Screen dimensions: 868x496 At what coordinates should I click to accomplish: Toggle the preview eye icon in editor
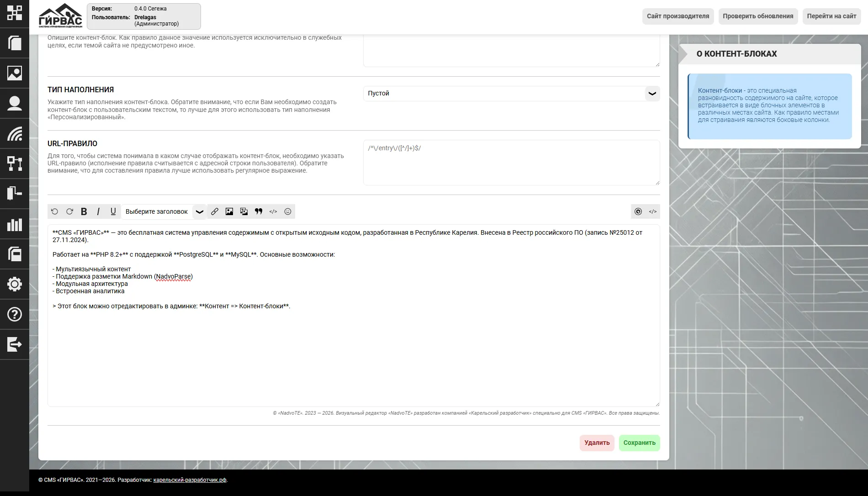[x=638, y=211]
